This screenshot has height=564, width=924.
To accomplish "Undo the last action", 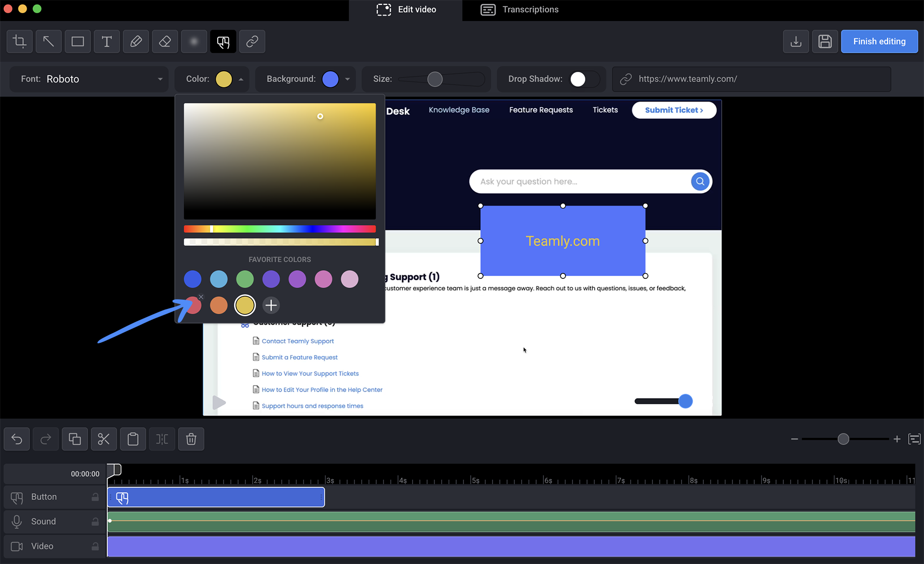I will [17, 439].
